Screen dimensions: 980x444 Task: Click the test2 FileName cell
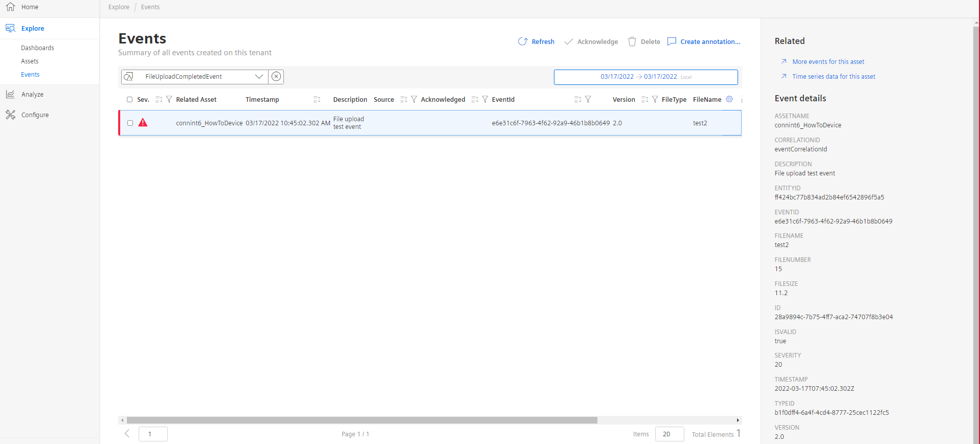tap(700, 123)
